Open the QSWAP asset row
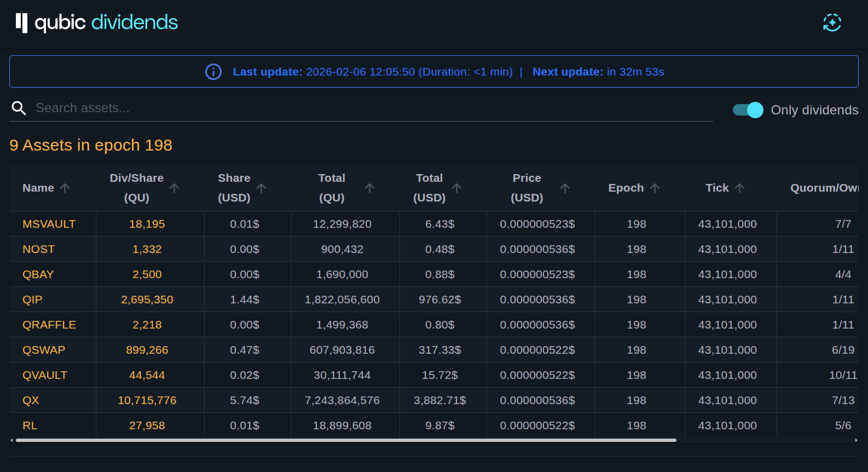Viewport: 868px width, 472px height. (x=44, y=350)
